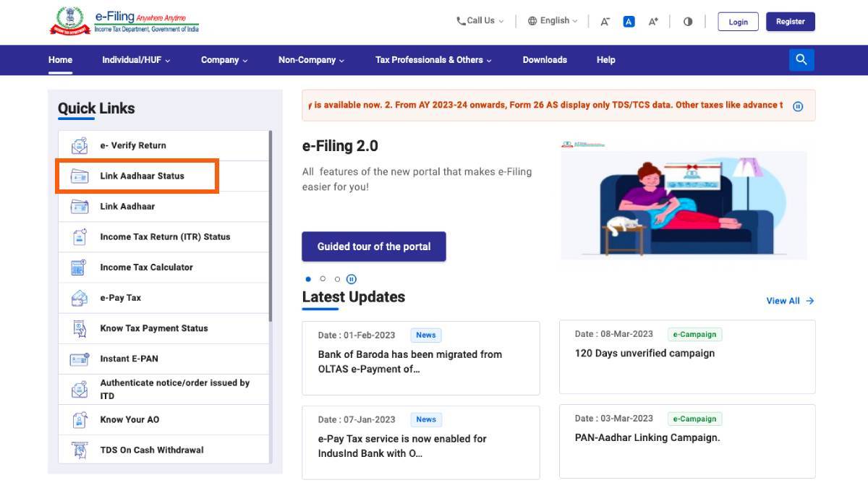Pause the scrolling news ticker
This screenshot has height=488, width=868.
pos(798,106)
